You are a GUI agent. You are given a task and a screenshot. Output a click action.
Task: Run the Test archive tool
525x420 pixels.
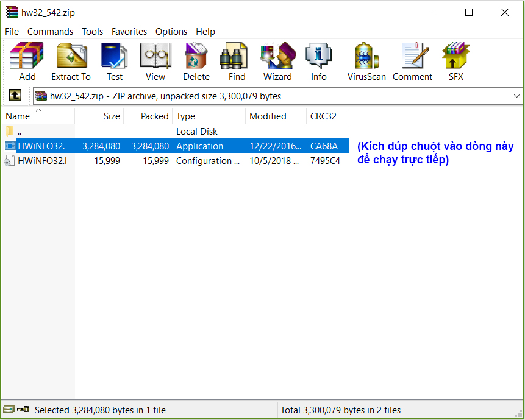pos(115,61)
